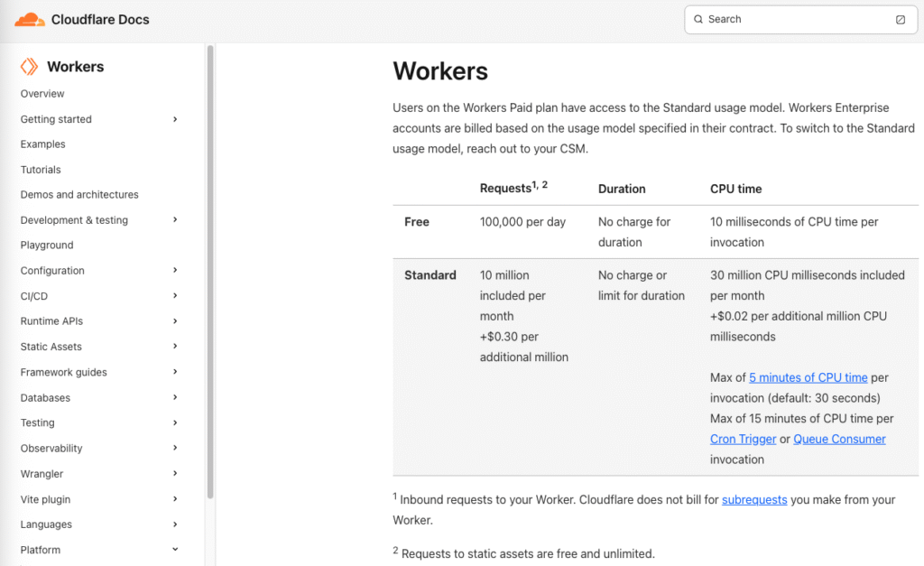Image resolution: width=924 pixels, height=566 pixels.
Task: Expand Development & testing chevron
Action: [175, 219]
